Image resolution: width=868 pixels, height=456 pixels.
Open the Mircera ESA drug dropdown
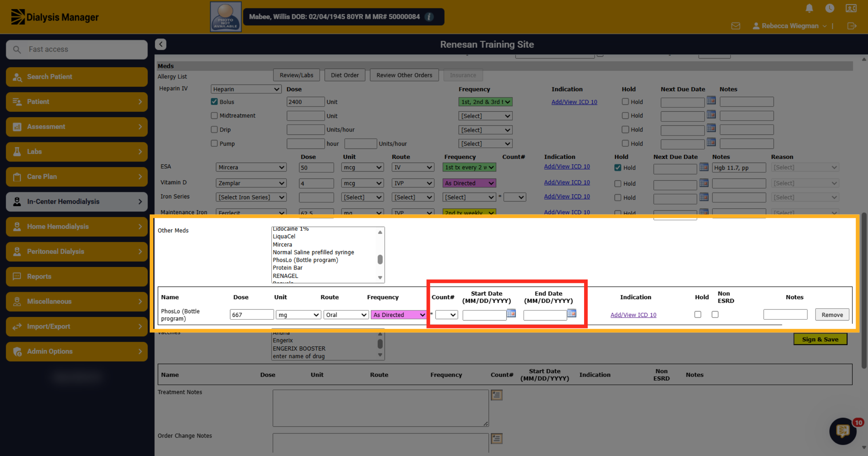(x=251, y=167)
